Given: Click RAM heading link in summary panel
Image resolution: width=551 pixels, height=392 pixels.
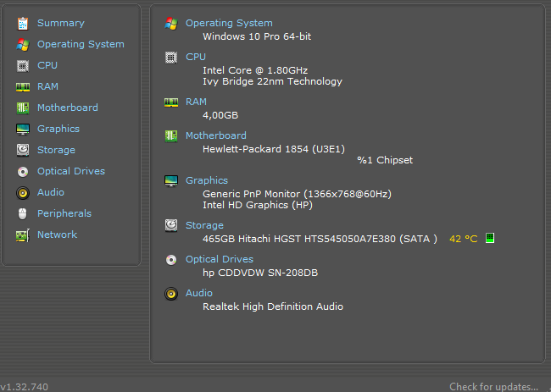Looking at the screenshot, I should (x=196, y=102).
